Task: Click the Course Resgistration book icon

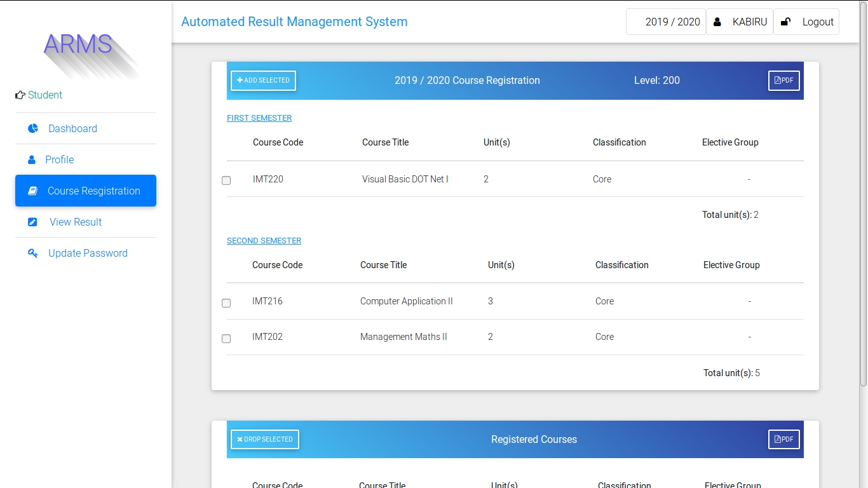Action: (x=32, y=191)
